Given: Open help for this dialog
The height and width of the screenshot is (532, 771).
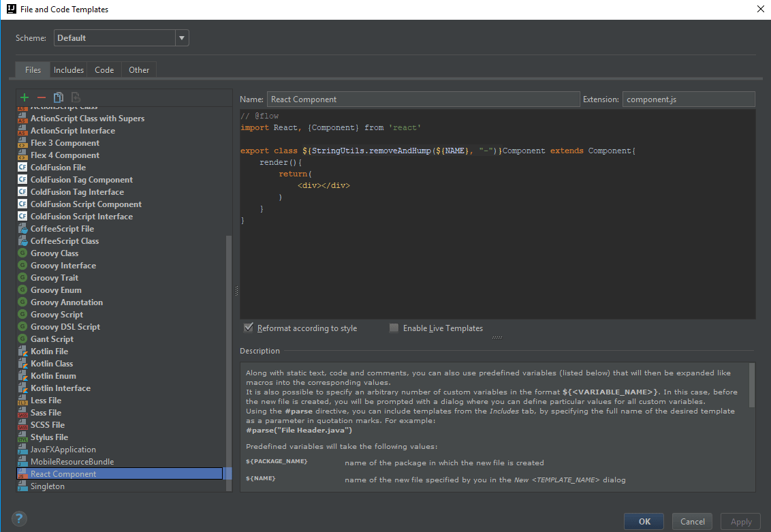Looking at the screenshot, I should pyautogui.click(x=18, y=518).
